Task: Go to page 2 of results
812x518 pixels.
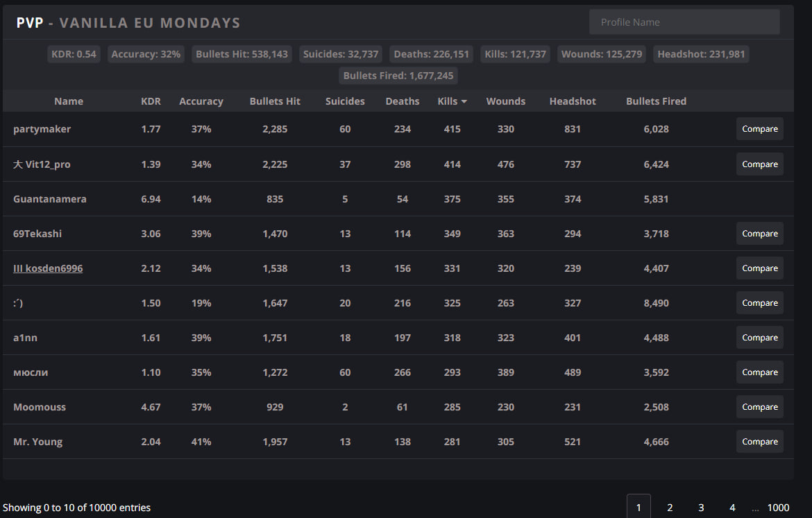Action: click(670, 508)
